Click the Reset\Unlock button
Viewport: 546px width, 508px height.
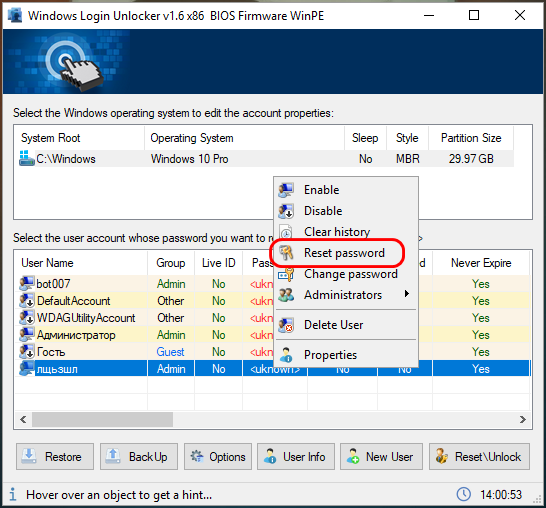pyautogui.click(x=479, y=456)
